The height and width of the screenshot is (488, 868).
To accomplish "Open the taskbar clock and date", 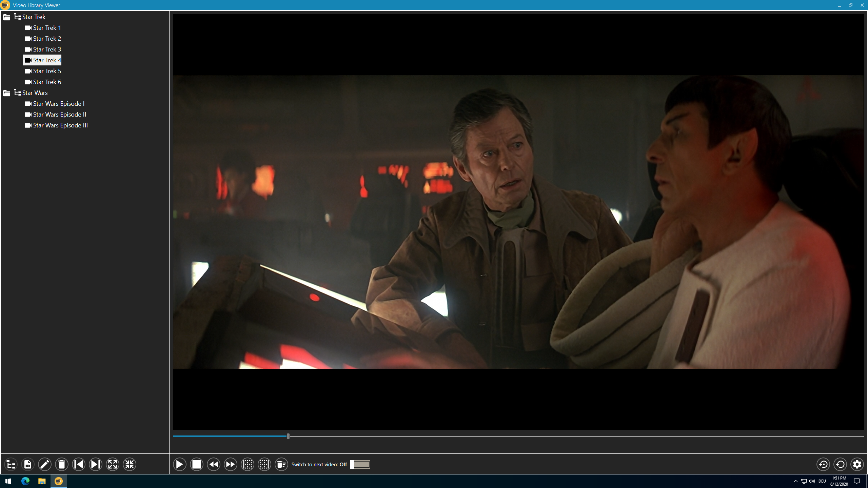I will pyautogui.click(x=839, y=481).
